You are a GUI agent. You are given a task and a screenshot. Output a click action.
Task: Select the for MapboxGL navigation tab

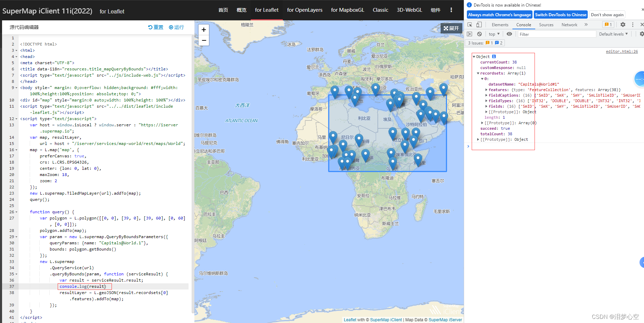pos(347,10)
